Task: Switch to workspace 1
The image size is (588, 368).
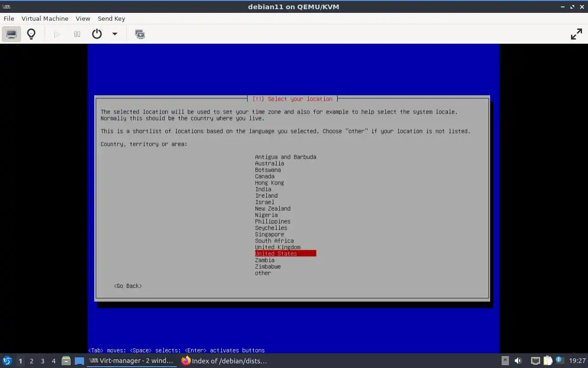Action: (20, 361)
